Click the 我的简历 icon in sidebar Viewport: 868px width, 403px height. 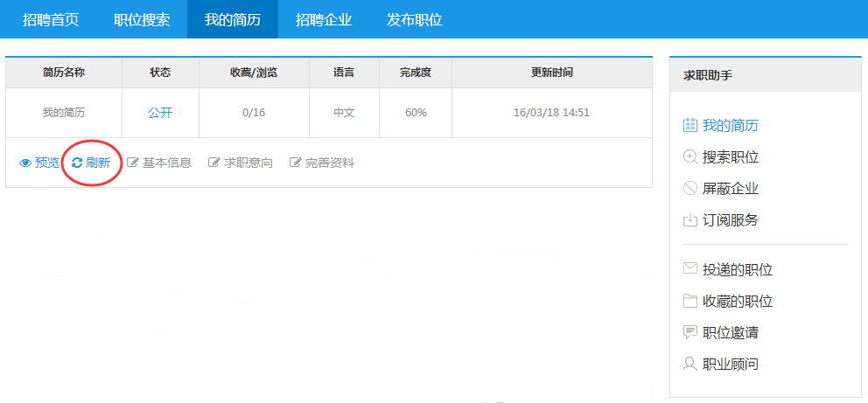(689, 125)
